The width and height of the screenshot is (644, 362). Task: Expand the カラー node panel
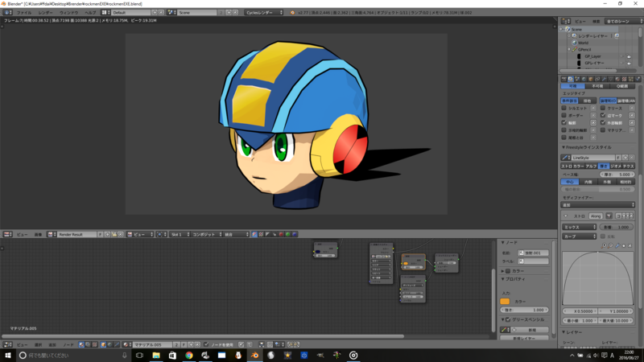coord(502,271)
